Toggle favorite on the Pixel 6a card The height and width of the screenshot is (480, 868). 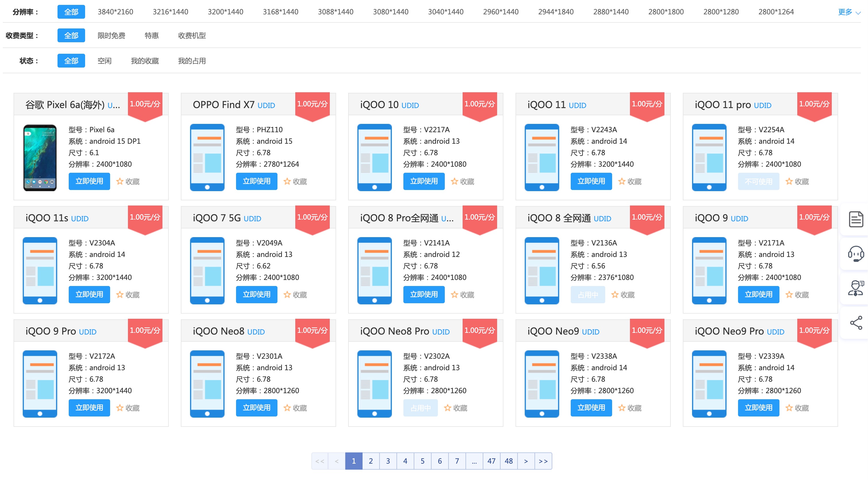(x=120, y=182)
